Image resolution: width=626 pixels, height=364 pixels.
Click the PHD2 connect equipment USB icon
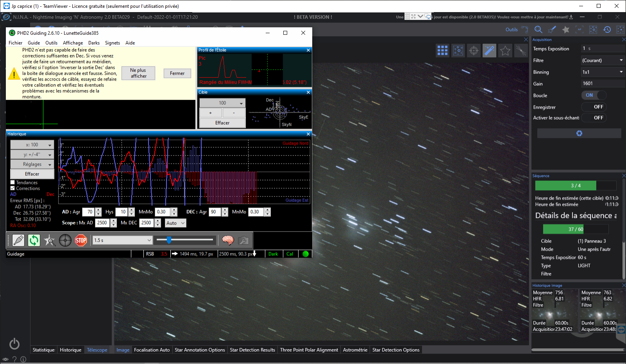click(x=18, y=240)
